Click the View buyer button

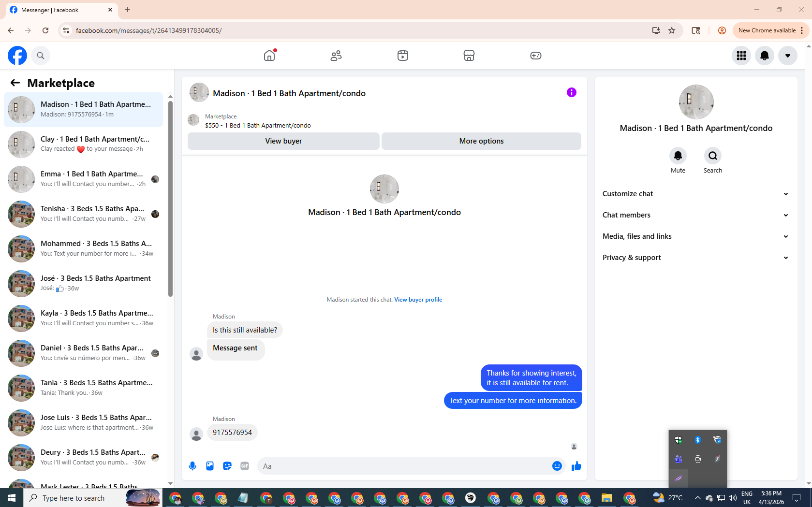coord(283,141)
